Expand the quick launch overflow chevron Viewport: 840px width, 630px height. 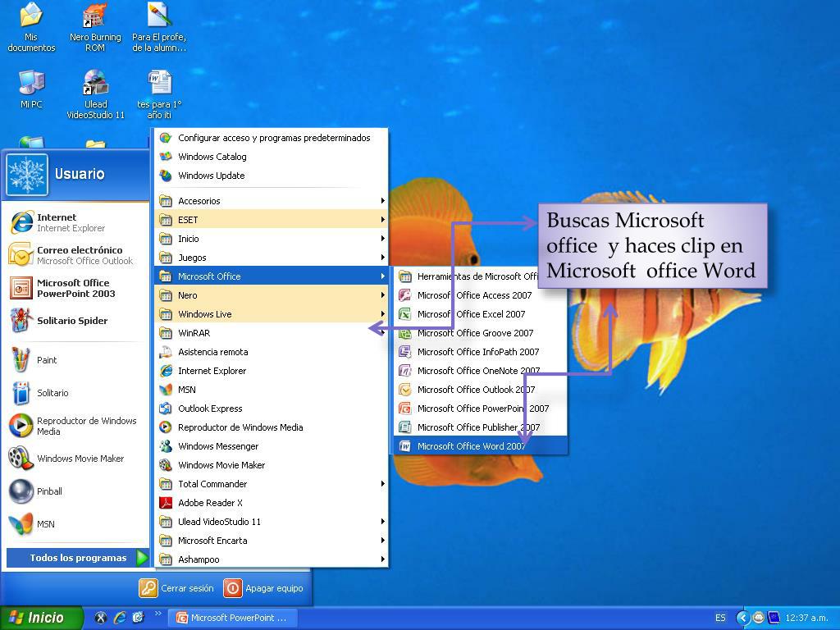tap(157, 614)
